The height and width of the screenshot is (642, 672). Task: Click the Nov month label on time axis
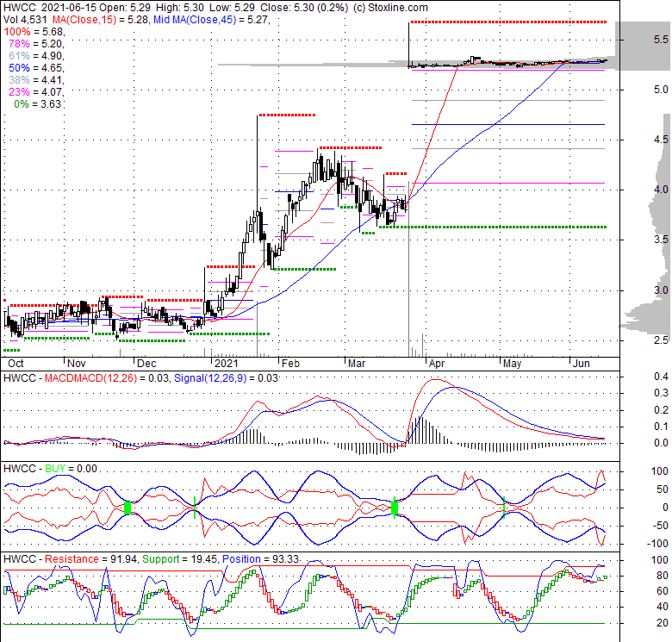pos(77,364)
